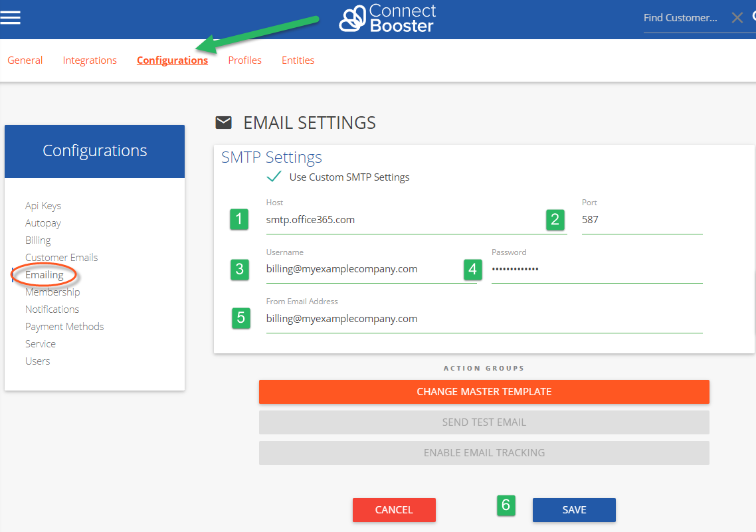The height and width of the screenshot is (532, 756).
Task: Go to Customer Emails settings
Action: pos(61,257)
